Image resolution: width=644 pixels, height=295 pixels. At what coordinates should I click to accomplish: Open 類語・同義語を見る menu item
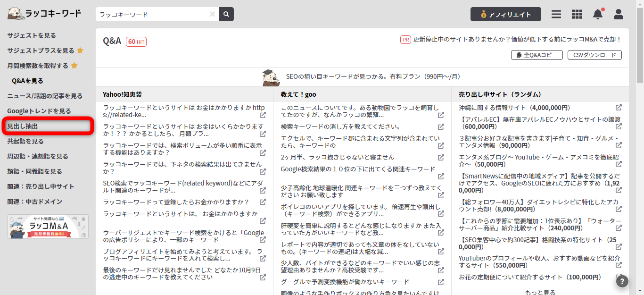(34, 171)
